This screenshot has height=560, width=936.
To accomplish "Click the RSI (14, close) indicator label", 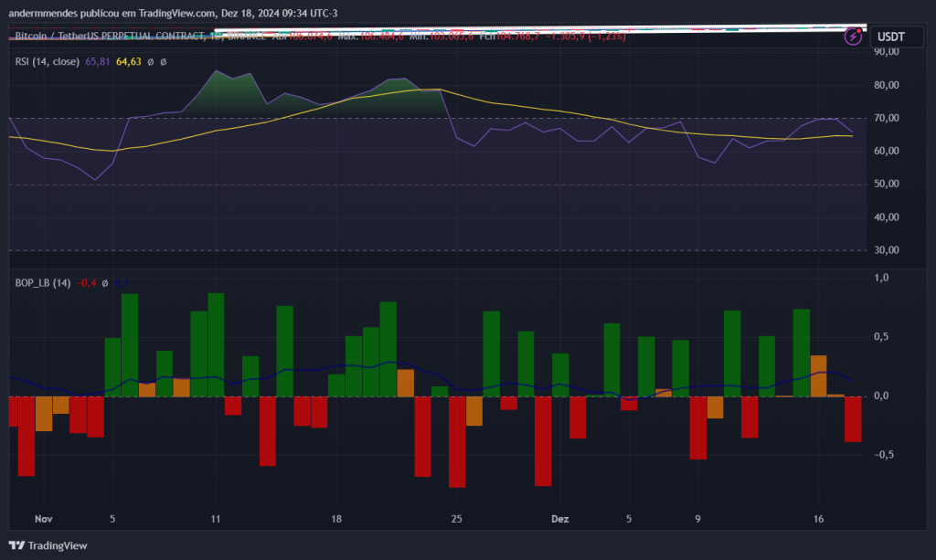I will (x=48, y=61).
